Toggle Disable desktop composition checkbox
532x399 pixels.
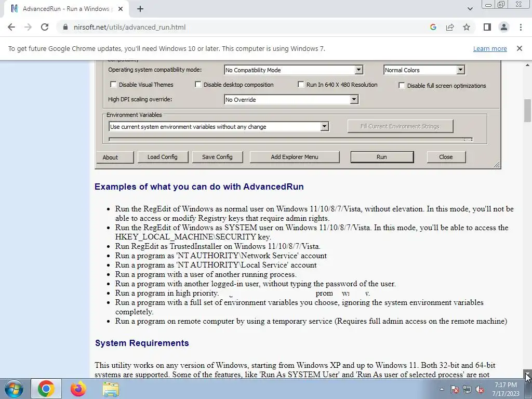point(198,85)
